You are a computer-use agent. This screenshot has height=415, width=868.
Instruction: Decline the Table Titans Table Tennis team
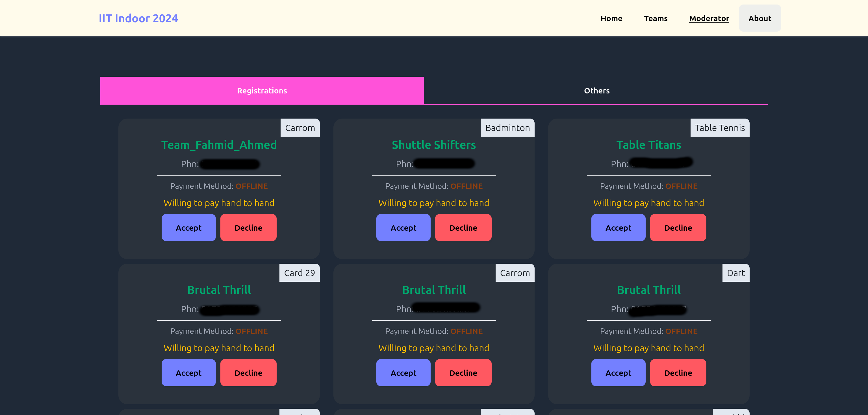pos(678,228)
